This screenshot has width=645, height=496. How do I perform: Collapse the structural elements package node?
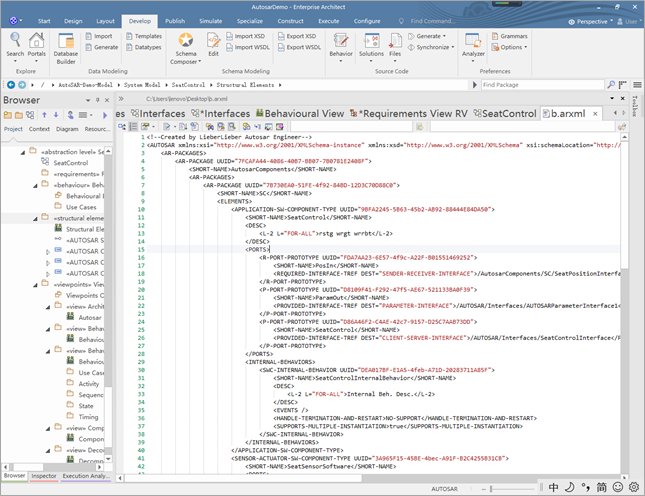[35, 218]
